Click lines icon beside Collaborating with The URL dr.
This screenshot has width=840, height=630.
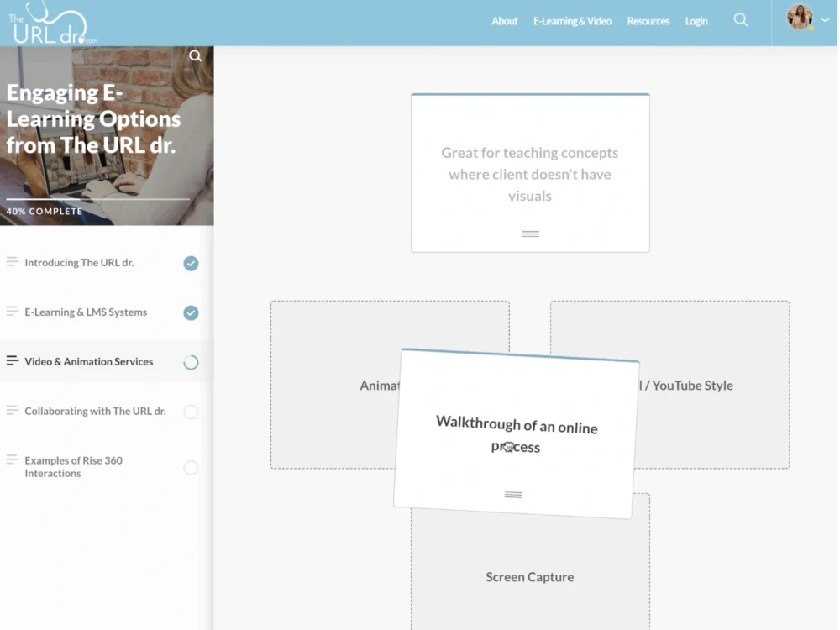[x=12, y=411]
